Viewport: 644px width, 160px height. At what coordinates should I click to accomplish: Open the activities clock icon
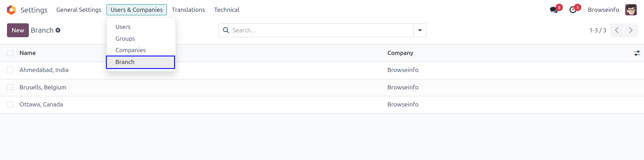(x=573, y=10)
